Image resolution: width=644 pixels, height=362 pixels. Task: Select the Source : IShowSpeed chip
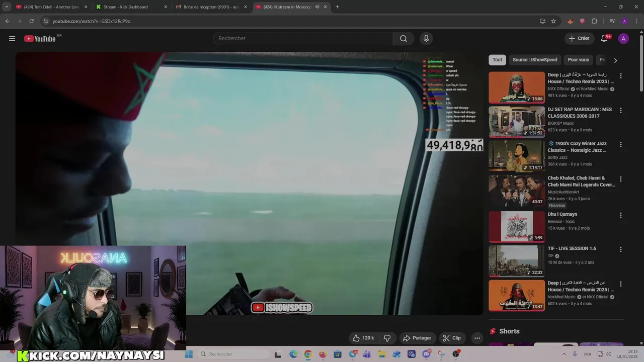pyautogui.click(x=535, y=60)
